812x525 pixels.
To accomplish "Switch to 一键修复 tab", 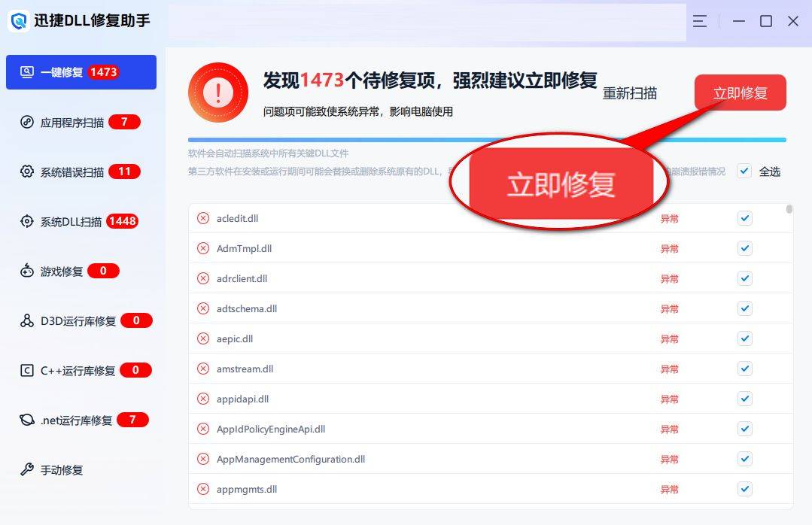I will coord(81,72).
